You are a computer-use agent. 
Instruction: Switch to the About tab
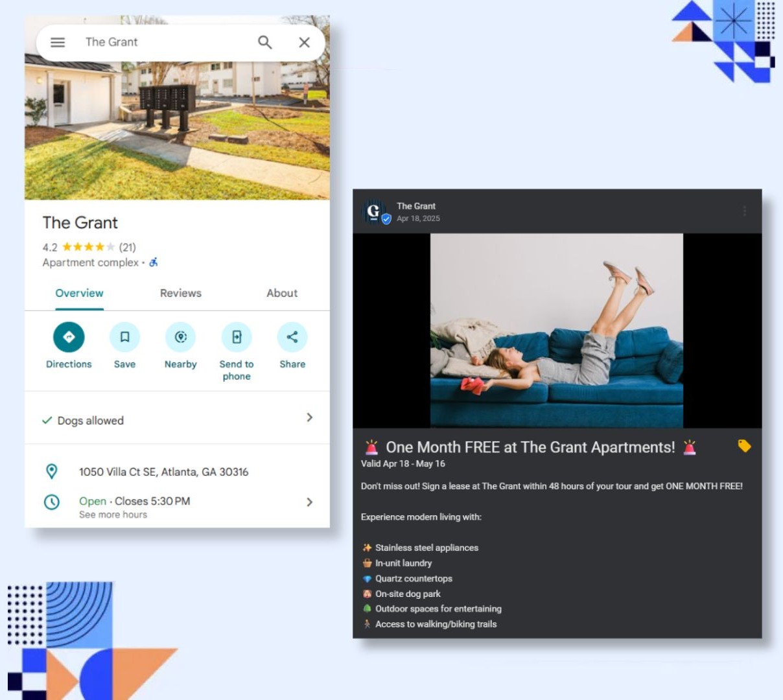pos(282,294)
